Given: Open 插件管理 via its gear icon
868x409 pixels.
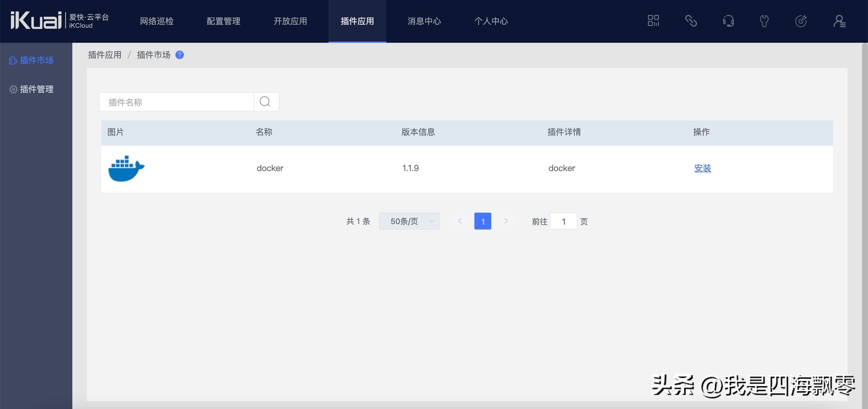Looking at the screenshot, I should click(13, 89).
